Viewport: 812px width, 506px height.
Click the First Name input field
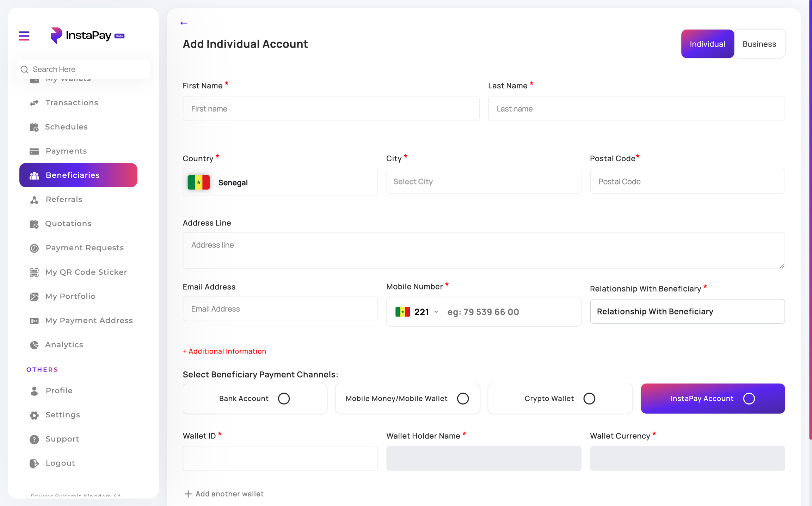(x=331, y=109)
